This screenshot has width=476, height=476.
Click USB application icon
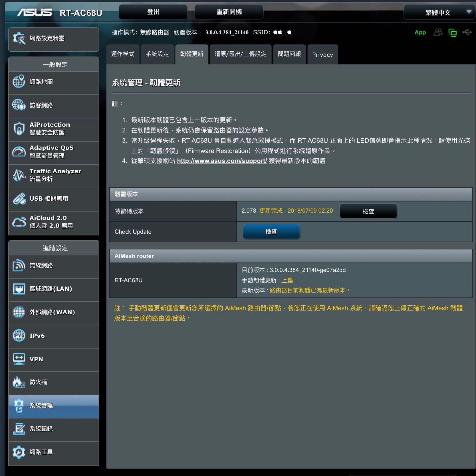tap(19, 199)
